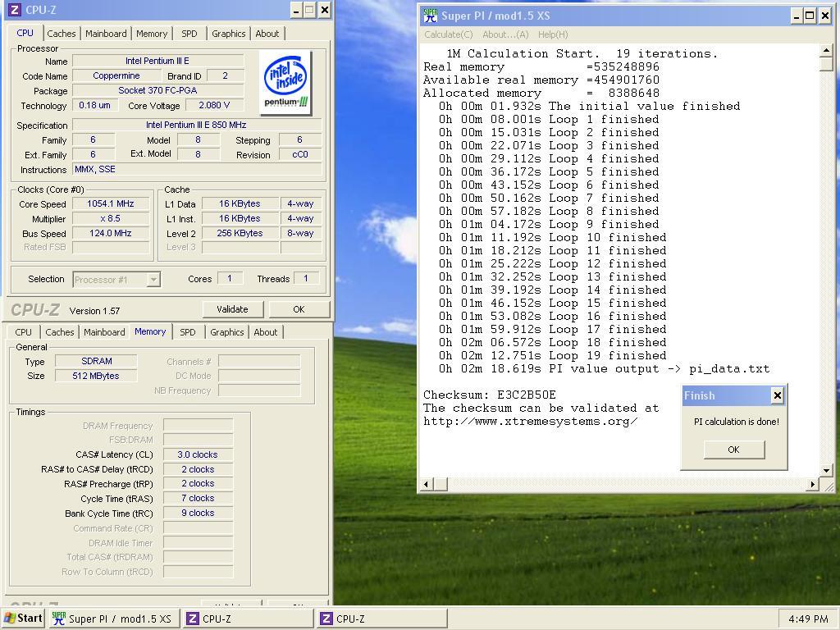Click the Multiplier value x 8.5
840x630 pixels.
tap(111, 218)
